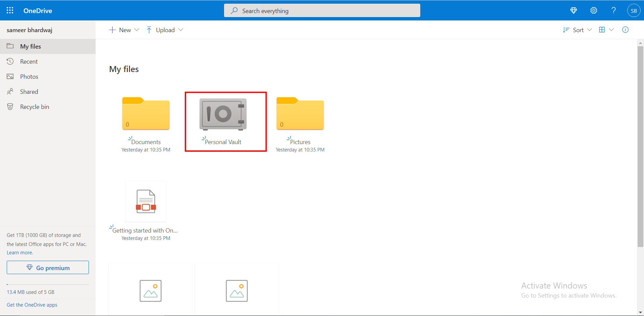Click the Pictures Yesterday at 10:35 PM date
Image resolution: width=644 pixels, height=316 pixels.
[x=300, y=150]
